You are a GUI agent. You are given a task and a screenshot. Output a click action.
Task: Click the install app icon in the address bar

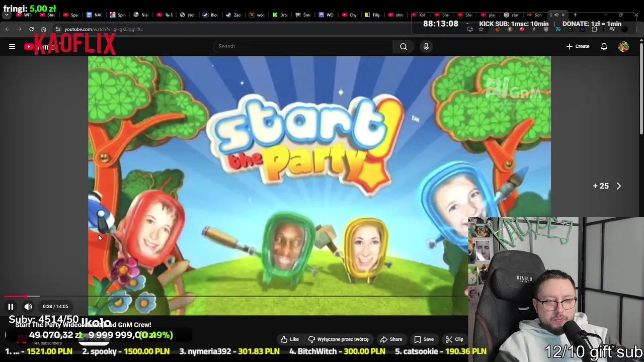click(x=470, y=29)
